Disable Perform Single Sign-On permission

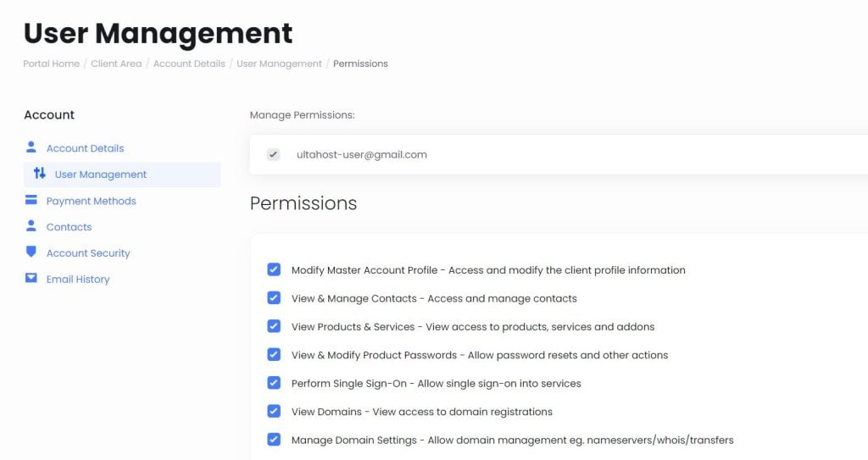pyautogui.click(x=274, y=383)
